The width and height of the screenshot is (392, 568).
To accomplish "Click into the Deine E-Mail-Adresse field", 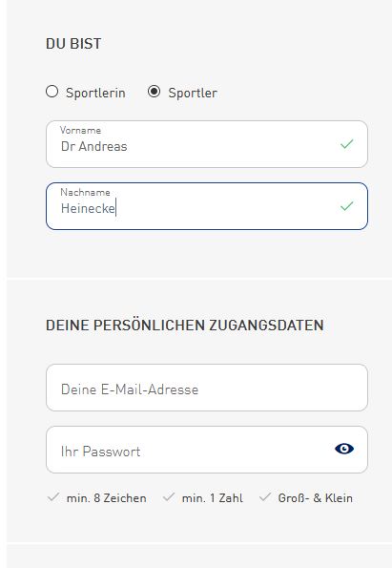I will [207, 388].
